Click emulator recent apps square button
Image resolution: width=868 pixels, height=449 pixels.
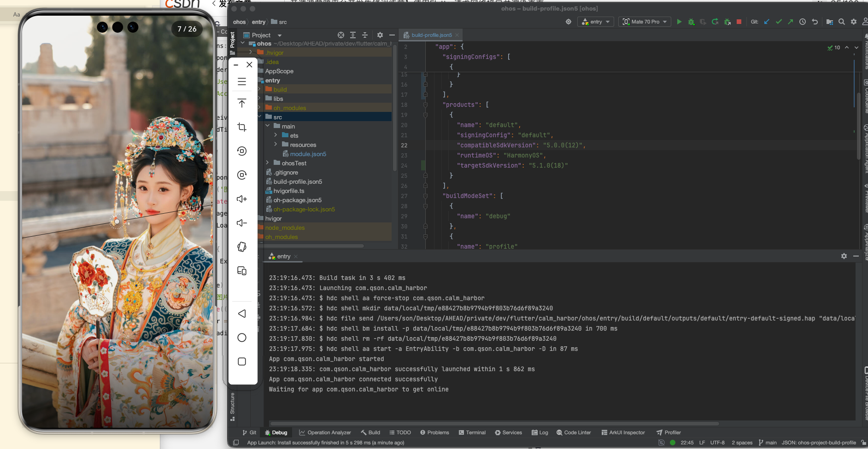click(x=242, y=362)
